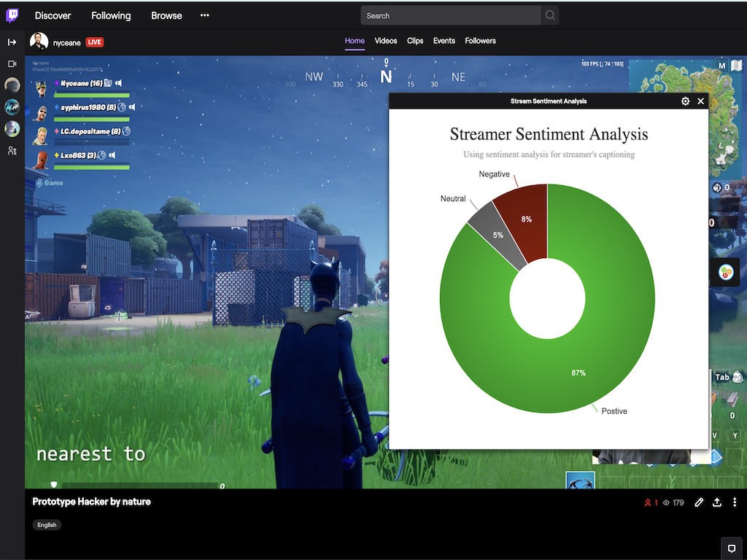Click the Postive chart label
This screenshot has width=747, height=560.
[614, 411]
